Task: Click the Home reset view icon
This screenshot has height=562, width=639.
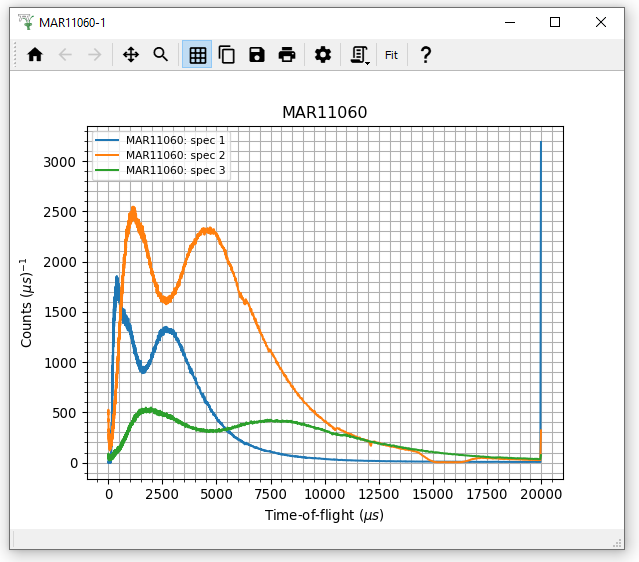Action: [x=35, y=55]
